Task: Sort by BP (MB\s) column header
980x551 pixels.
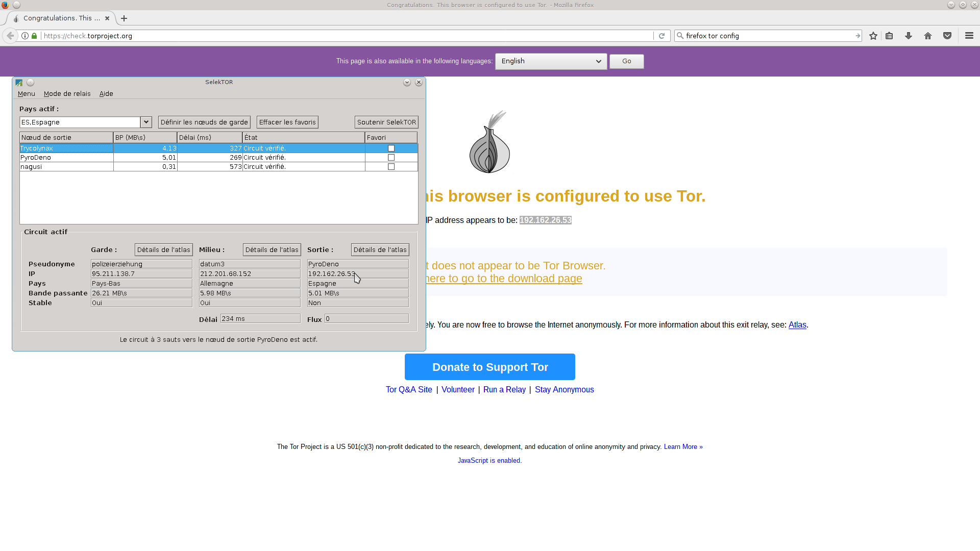Action: [145, 138]
